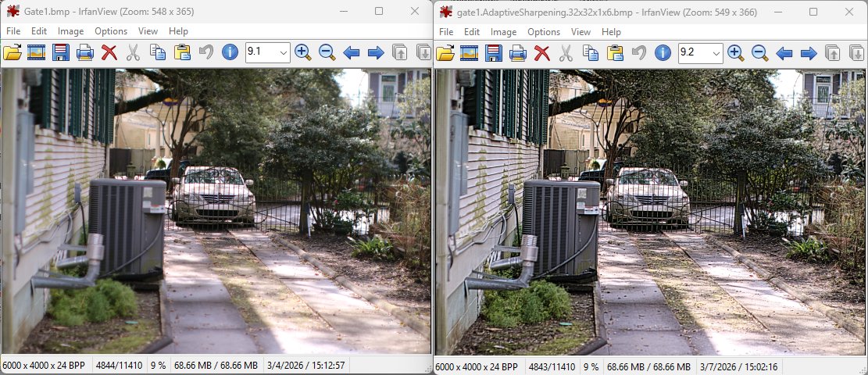Click Copy icon in Gate1.bmp window
The image size is (868, 375).
(x=158, y=52)
